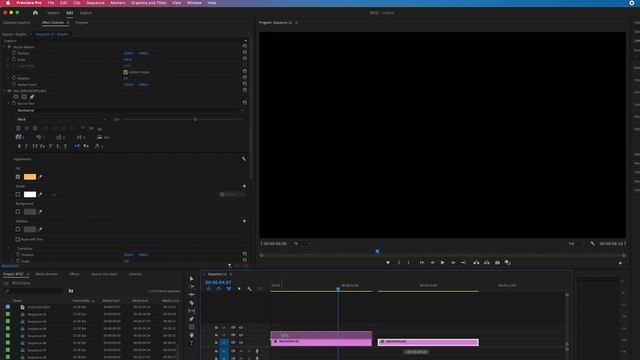Viewport: 640px width, 360px height.
Task: Expand the Transform section
Action: pos(9,248)
